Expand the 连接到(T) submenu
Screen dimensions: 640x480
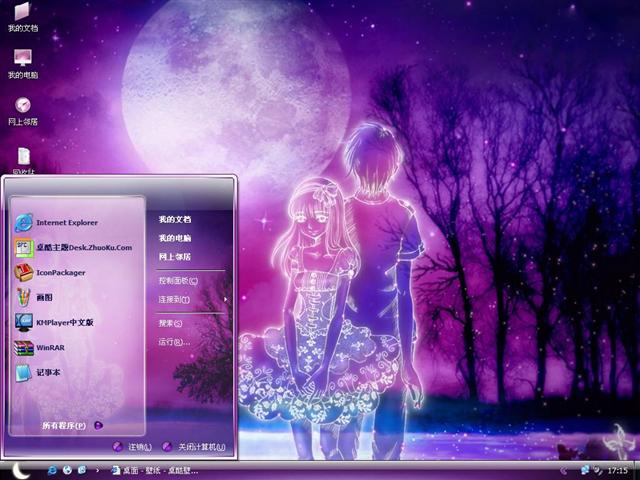[175, 299]
